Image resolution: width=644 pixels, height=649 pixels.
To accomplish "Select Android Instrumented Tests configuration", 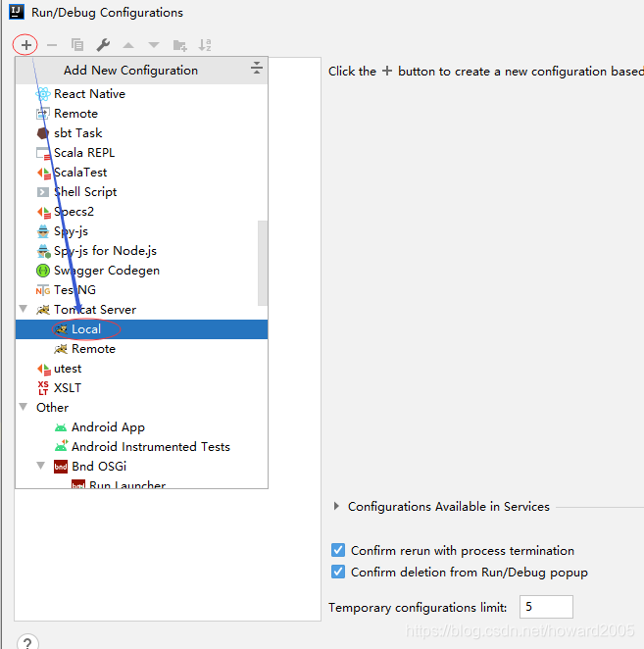I will point(141,447).
